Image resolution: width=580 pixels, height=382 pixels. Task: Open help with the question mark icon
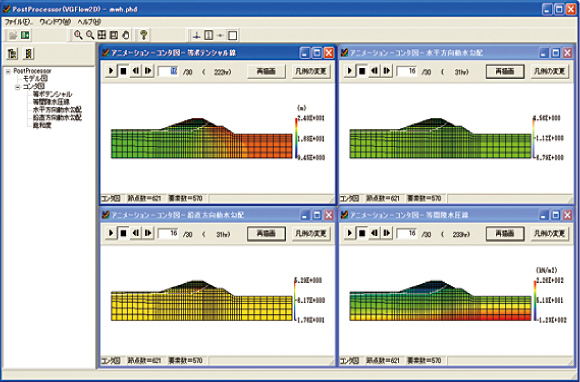pyautogui.click(x=144, y=35)
